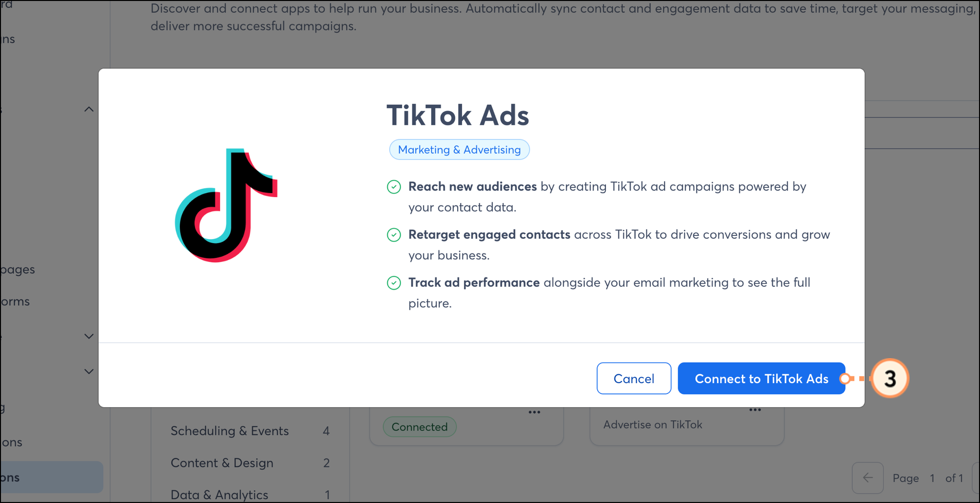The width and height of the screenshot is (980, 503).
Task: Collapse the sidebar section with the up chevron
Action: click(89, 109)
